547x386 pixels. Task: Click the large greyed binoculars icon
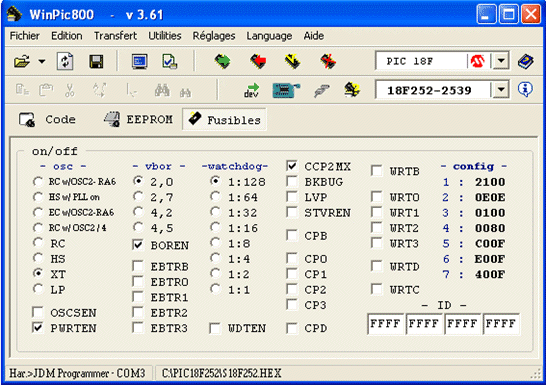162,90
